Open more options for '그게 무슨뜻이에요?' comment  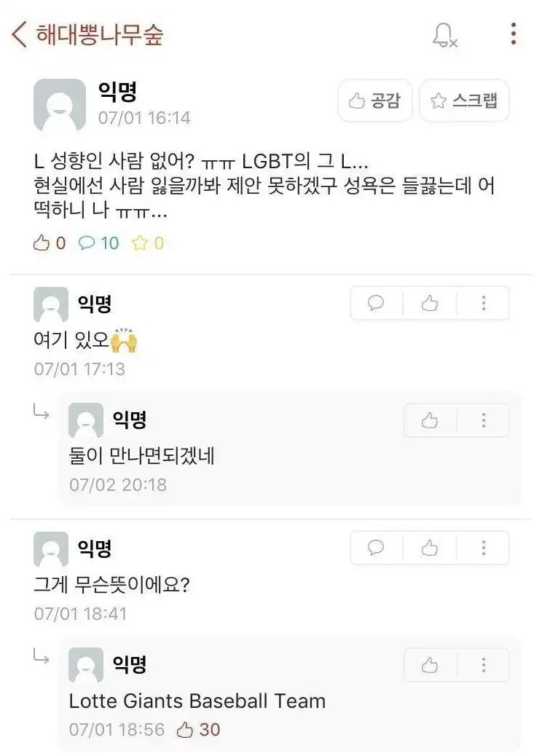point(483,548)
